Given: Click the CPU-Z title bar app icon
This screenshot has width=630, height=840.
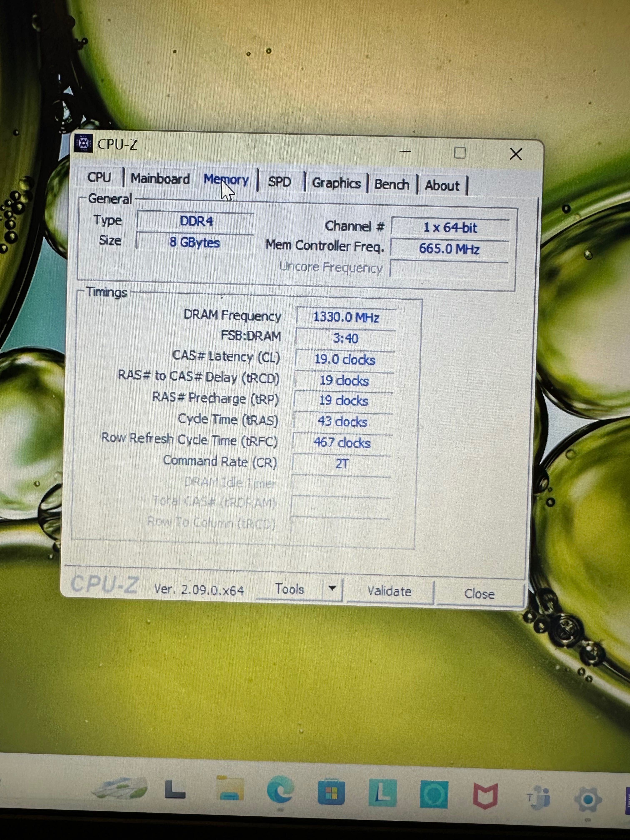Looking at the screenshot, I should (84, 143).
